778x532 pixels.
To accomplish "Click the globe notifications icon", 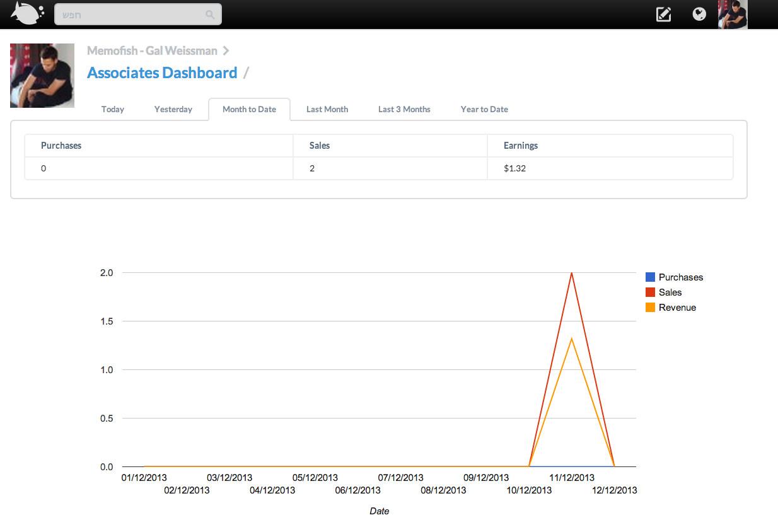I will 699,14.
